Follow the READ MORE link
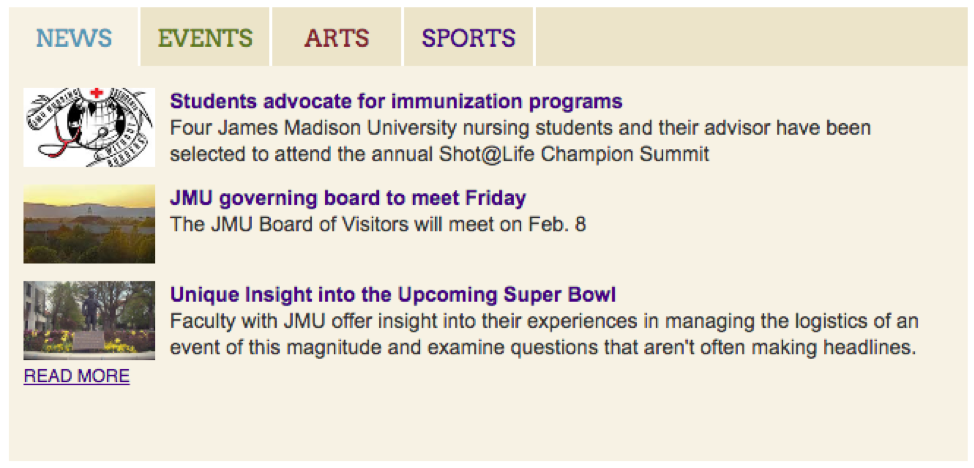This screenshot has width=974, height=468. point(77,376)
